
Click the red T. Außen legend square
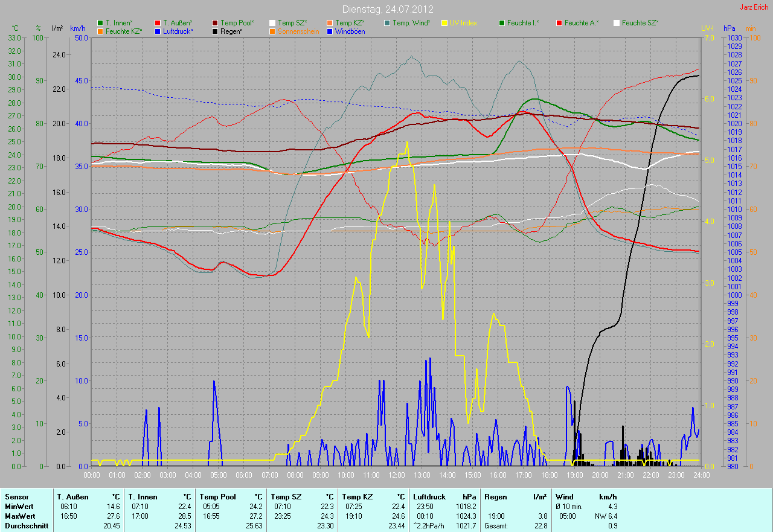point(158,23)
